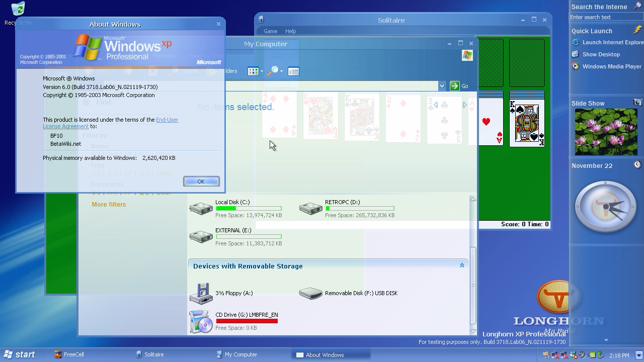Click the first disconnected network tray icon

click(555, 355)
